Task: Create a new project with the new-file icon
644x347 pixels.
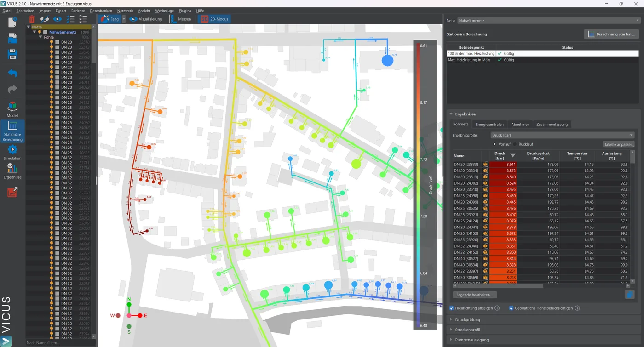Action: (x=12, y=22)
